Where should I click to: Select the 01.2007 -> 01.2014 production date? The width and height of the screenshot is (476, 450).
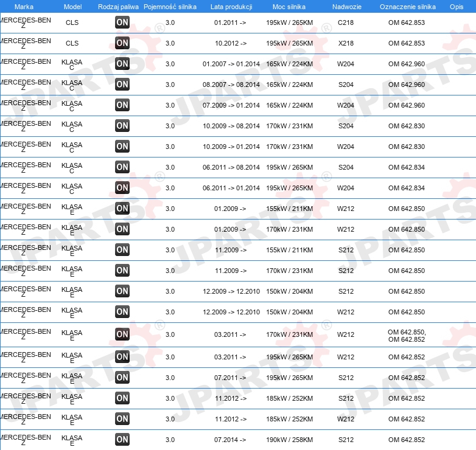(231, 64)
